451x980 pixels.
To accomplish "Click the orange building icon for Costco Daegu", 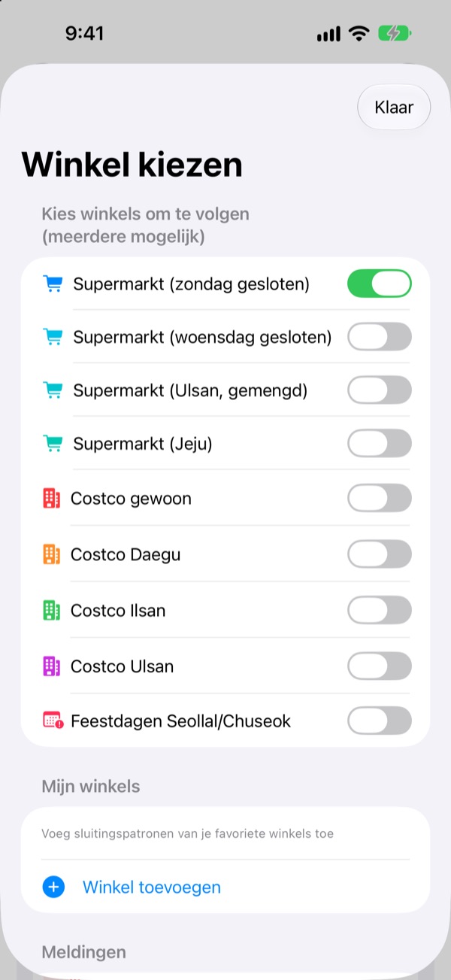I will [51, 554].
